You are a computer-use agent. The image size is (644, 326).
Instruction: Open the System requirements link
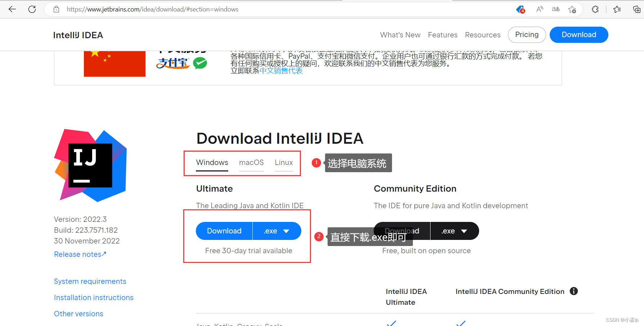[90, 281]
